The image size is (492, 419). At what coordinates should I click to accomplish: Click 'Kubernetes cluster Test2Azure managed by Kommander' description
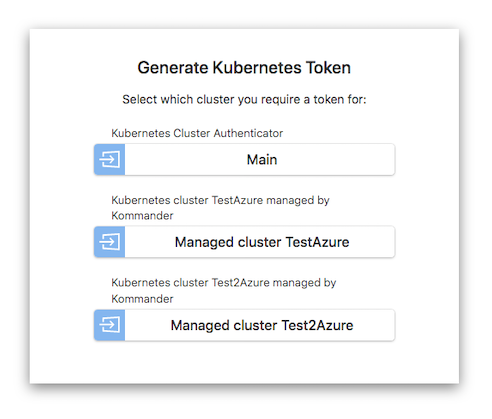point(224,290)
